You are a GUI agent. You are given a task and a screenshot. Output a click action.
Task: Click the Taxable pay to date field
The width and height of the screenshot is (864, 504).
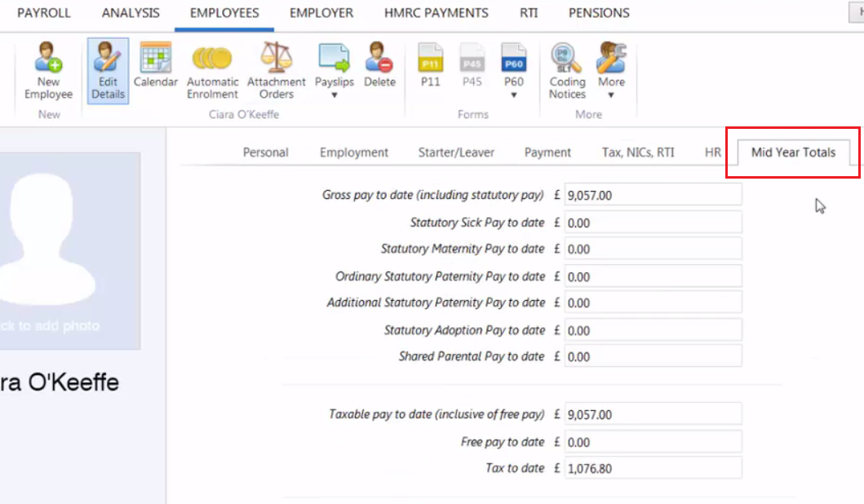[x=653, y=414]
